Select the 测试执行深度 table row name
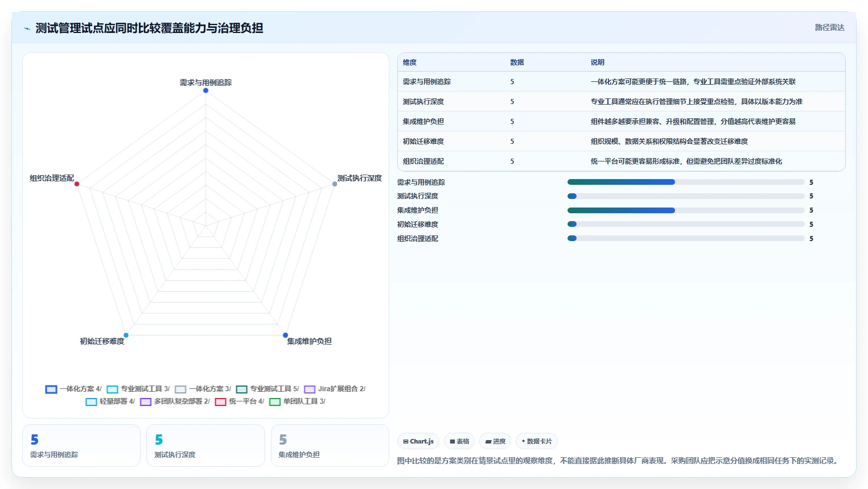This screenshot has width=868, height=489. (423, 102)
